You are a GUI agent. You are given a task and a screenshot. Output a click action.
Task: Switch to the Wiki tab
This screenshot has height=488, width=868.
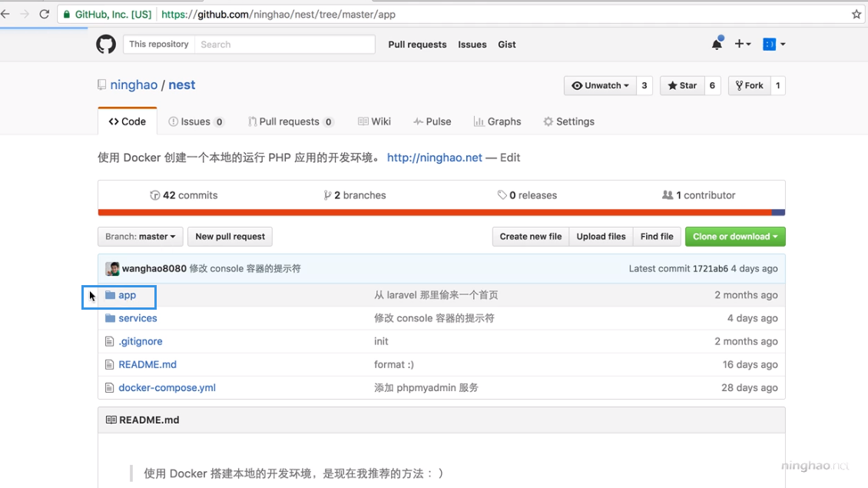click(x=374, y=121)
